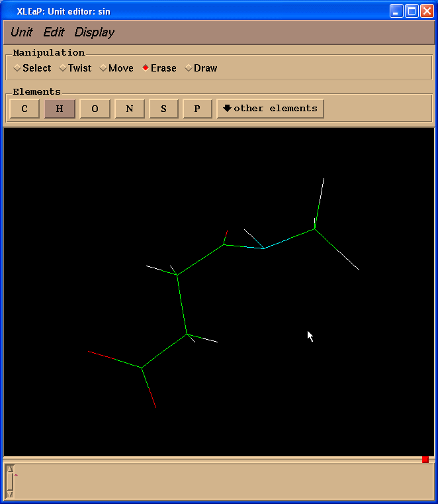
Task: Click the cyan nitrogen atom vertex in molecule
Action: pyautogui.click(x=263, y=248)
